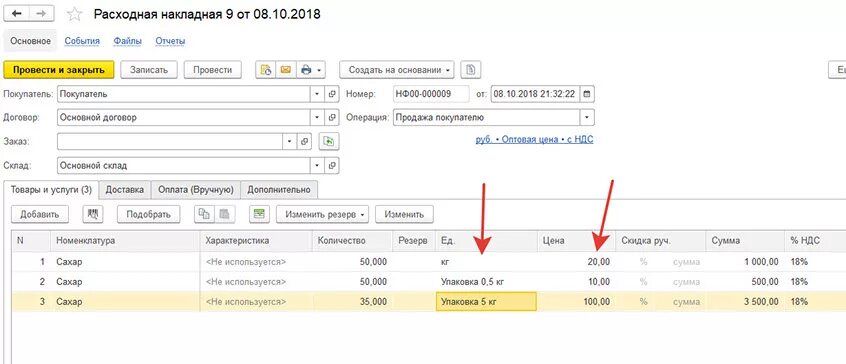Click the barcode scanner icon

[x=93, y=214]
